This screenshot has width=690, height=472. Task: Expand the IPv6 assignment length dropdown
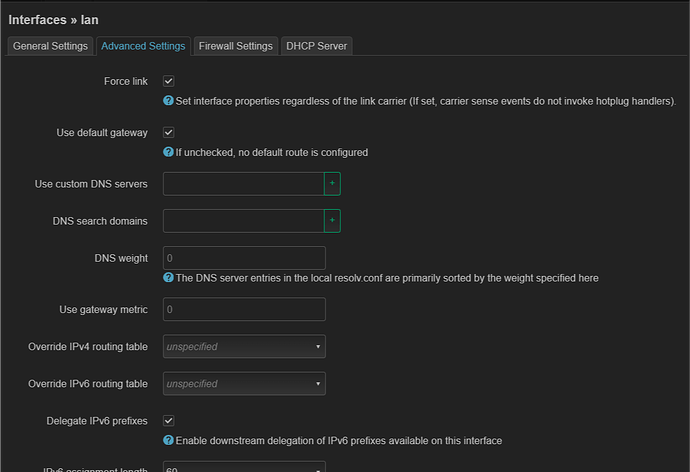(244, 467)
